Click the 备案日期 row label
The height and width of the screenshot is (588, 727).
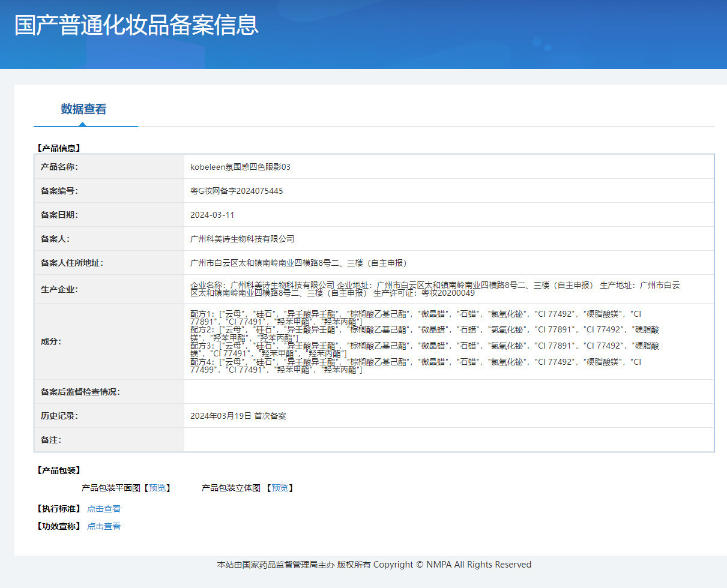point(59,215)
